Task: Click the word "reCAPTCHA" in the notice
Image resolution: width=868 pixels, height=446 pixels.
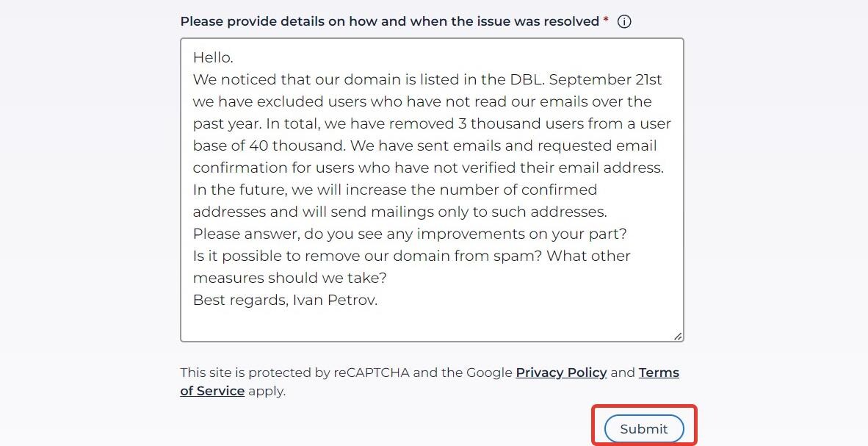Action: click(372, 373)
